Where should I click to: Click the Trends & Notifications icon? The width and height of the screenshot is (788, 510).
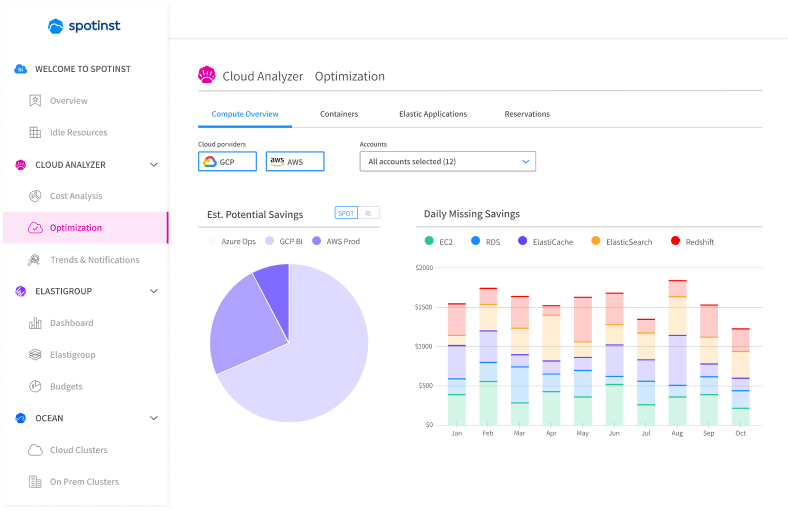(34, 260)
